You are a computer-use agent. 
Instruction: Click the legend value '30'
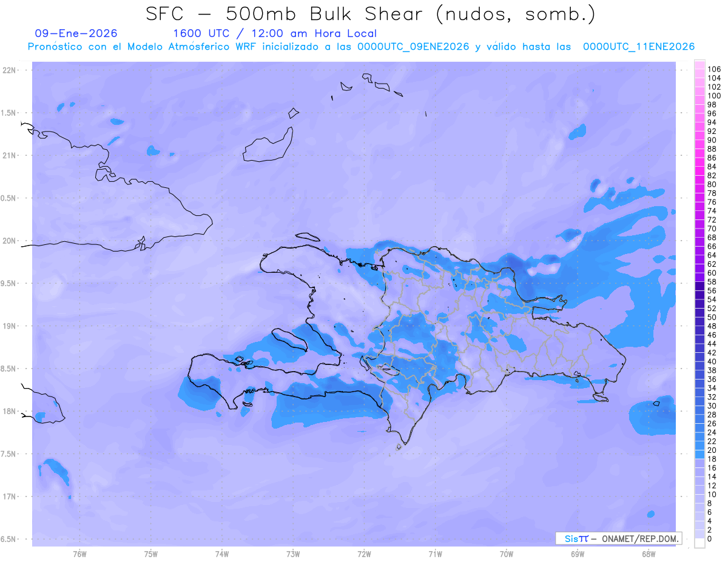(x=712, y=406)
